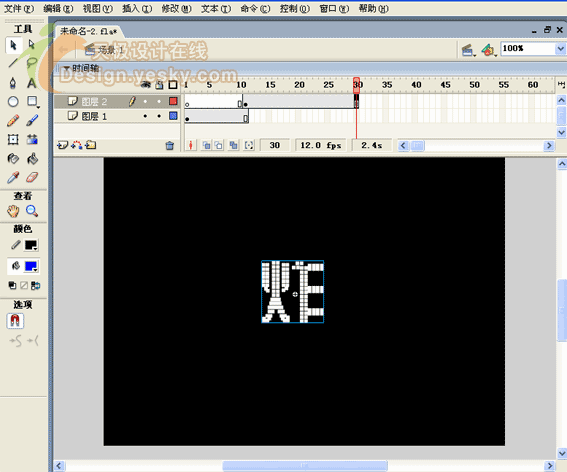This screenshot has width=567, height=472.
Task: Select the Brush tool
Action: point(32,120)
